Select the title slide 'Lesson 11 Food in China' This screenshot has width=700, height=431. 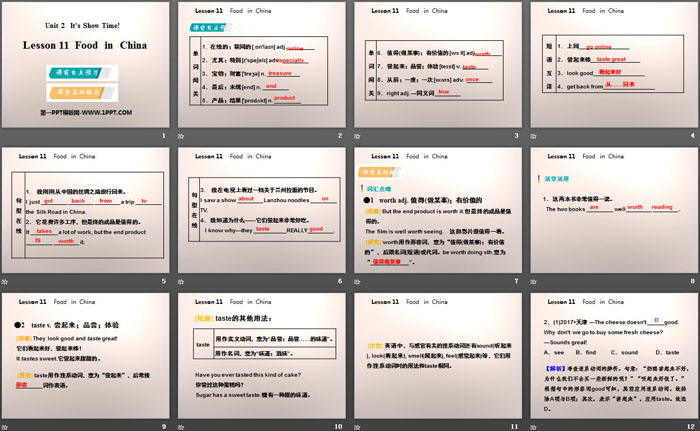(x=88, y=68)
